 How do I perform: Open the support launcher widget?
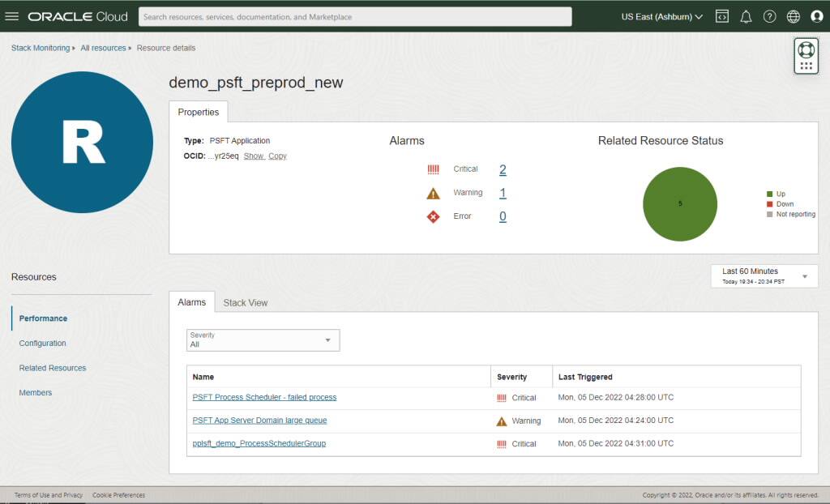click(x=806, y=55)
